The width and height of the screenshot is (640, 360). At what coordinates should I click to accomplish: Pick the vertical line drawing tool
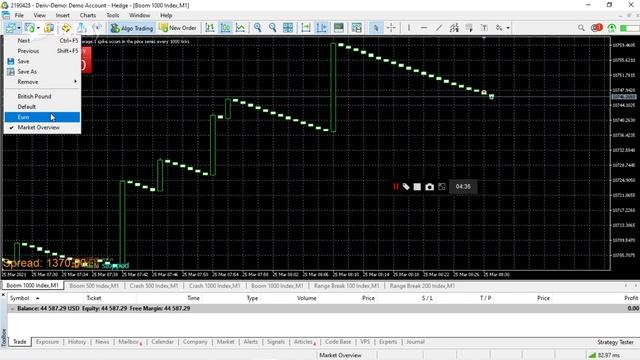(409, 28)
